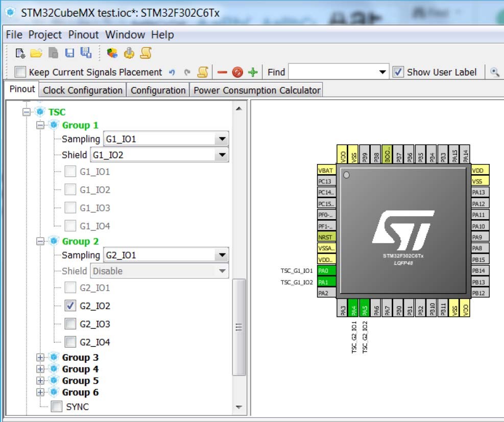Image resolution: width=504 pixels, height=422 pixels.
Task: Click the STM32CubeMX title bar app icon
Action: pyautogui.click(x=11, y=13)
